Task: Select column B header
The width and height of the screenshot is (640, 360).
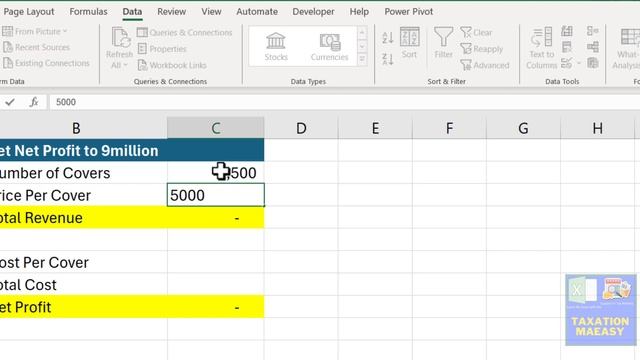Action: pos(83,128)
